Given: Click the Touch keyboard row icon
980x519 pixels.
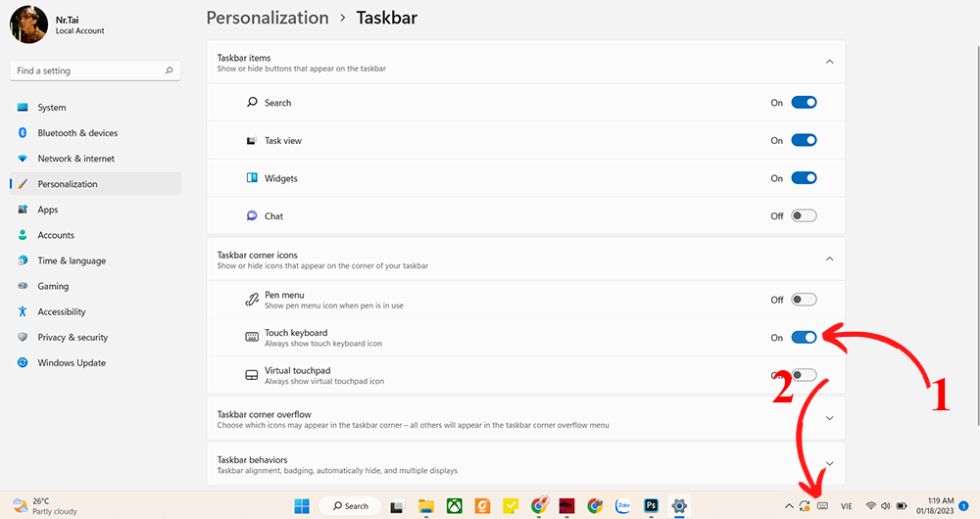Looking at the screenshot, I should tap(251, 337).
